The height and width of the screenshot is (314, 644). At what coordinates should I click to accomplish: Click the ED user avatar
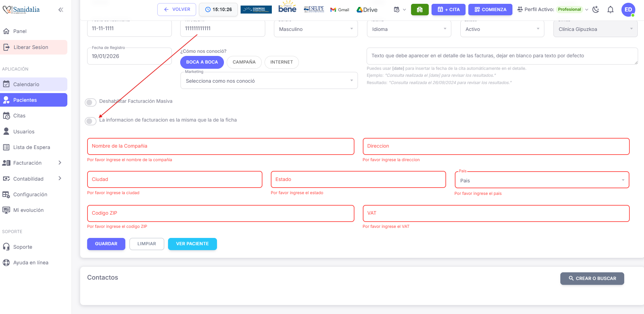(628, 10)
